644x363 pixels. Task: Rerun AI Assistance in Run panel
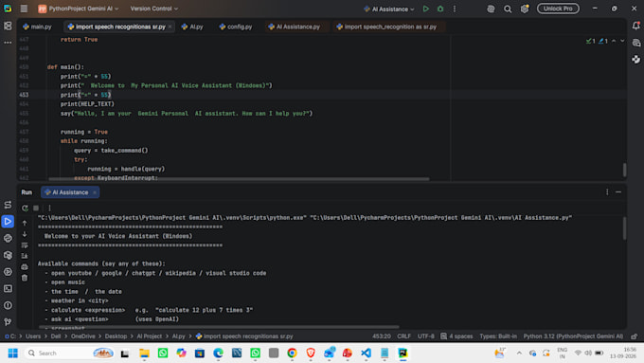25,208
